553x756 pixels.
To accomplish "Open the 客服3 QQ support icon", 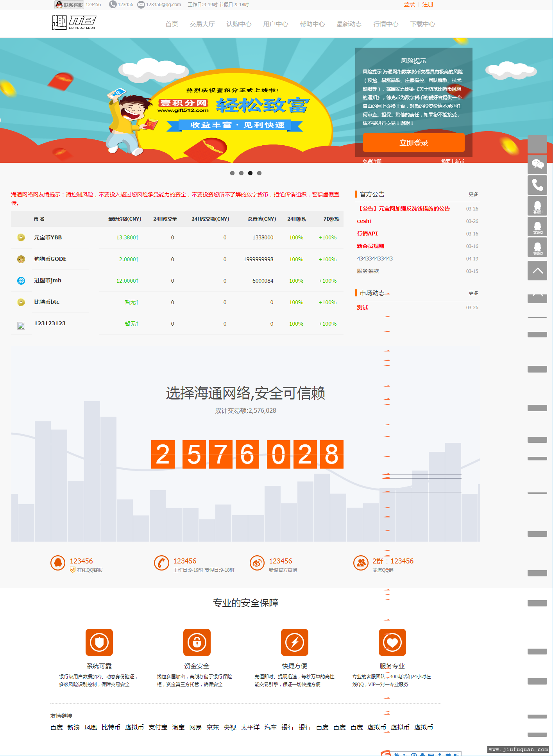I will 537,247.
